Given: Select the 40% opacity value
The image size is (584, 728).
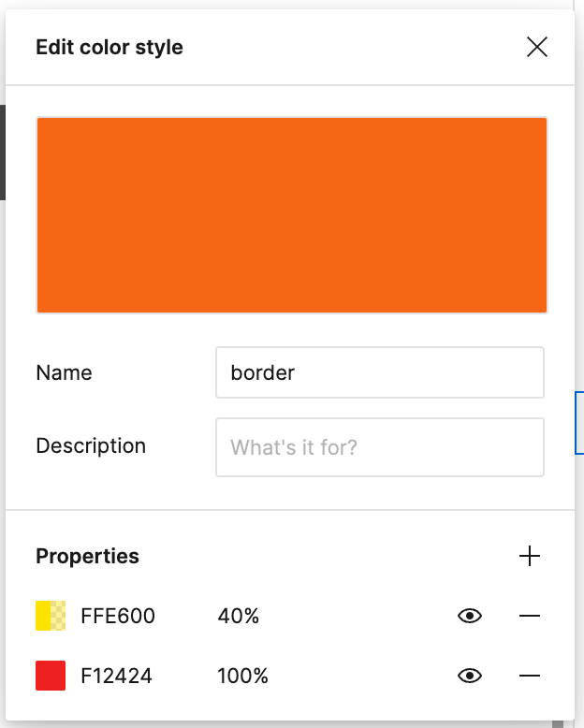Looking at the screenshot, I should click(x=238, y=616).
